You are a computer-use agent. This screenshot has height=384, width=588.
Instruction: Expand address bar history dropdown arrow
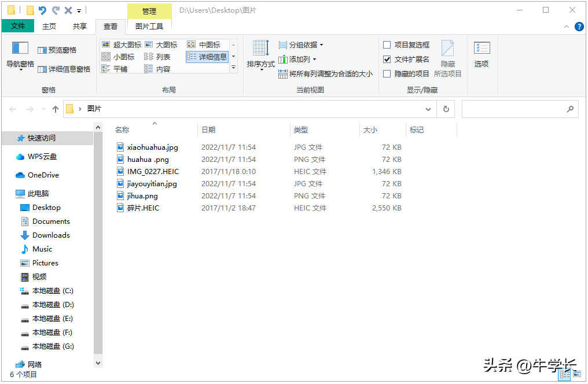[x=428, y=109]
